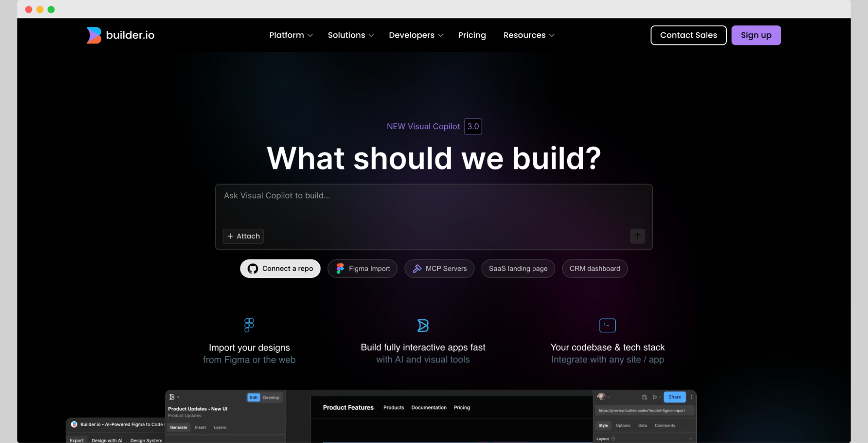Click the yellow minimize window dot
This screenshot has width=868, height=443.
40,10
